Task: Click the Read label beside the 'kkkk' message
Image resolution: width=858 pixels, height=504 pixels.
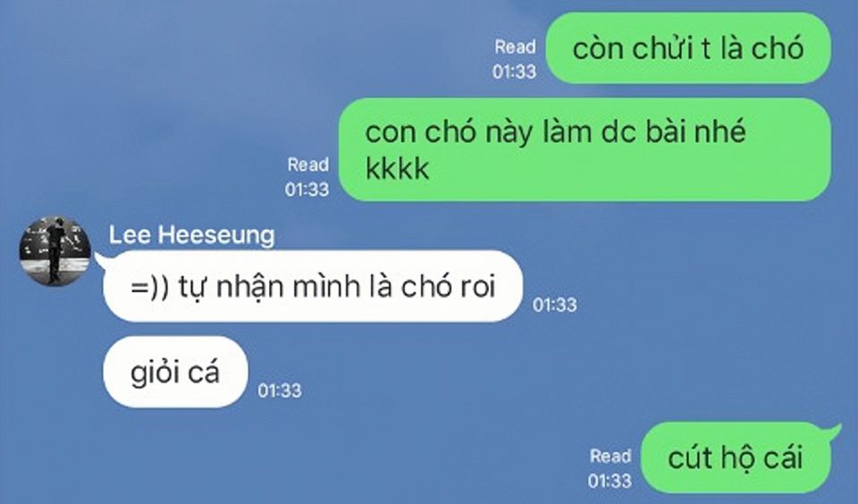Action: click(x=308, y=164)
